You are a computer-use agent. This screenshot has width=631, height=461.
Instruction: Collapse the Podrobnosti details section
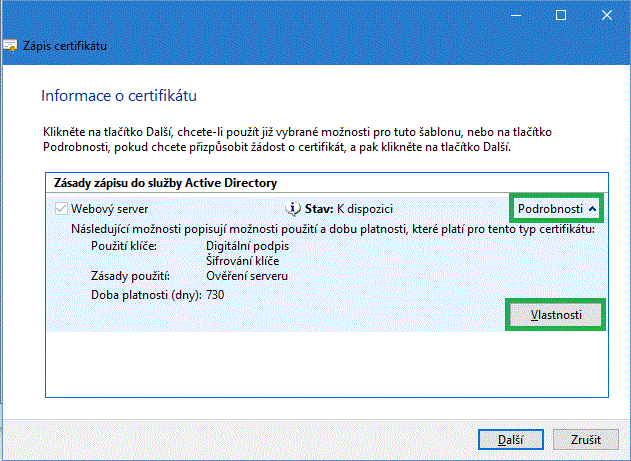pyautogui.click(x=557, y=208)
